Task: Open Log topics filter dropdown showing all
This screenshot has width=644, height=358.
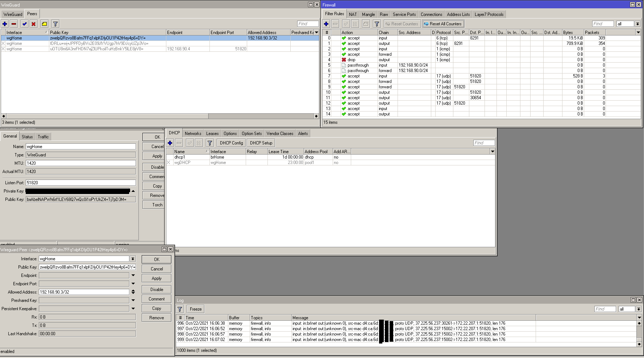Action: click(639, 309)
